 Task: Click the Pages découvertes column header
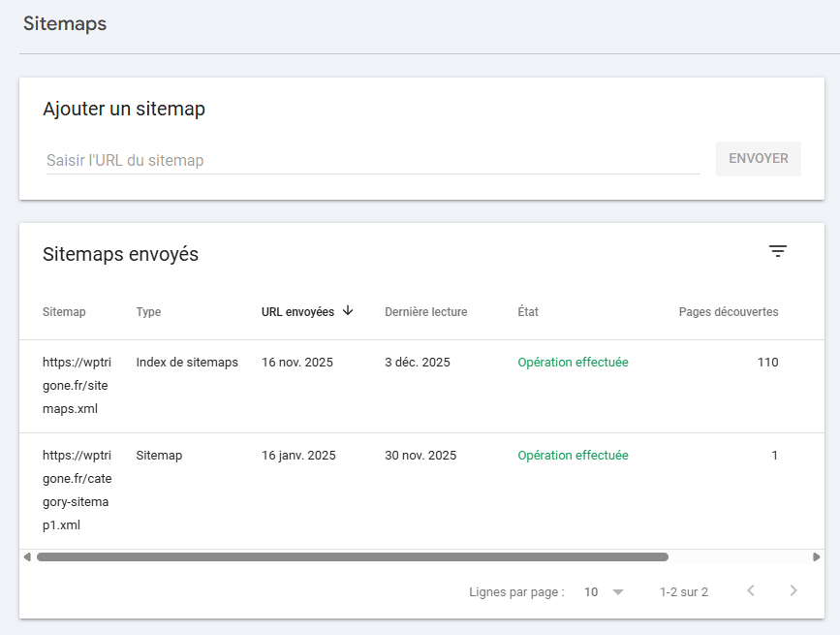[729, 311]
